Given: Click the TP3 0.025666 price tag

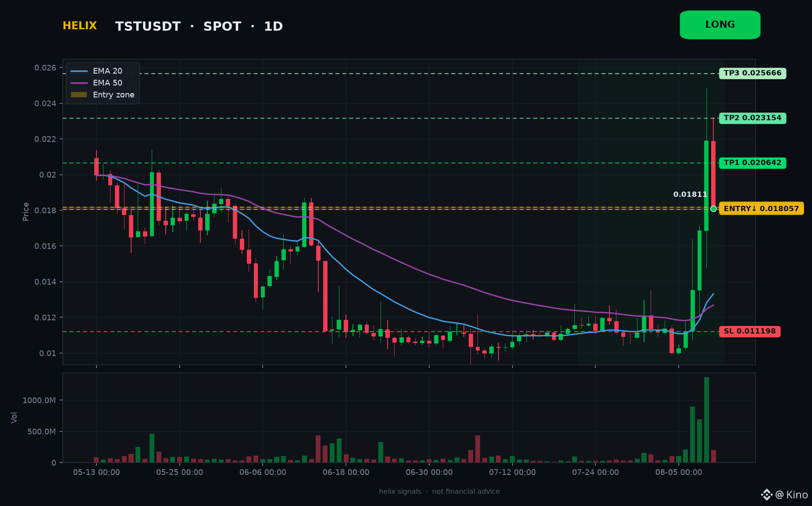Looking at the screenshot, I should 752,73.
